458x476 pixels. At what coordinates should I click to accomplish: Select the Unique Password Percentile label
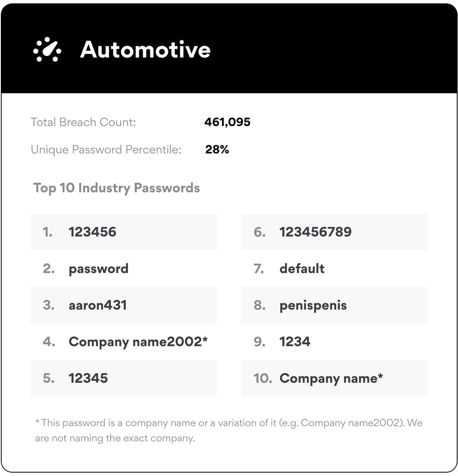tap(106, 149)
